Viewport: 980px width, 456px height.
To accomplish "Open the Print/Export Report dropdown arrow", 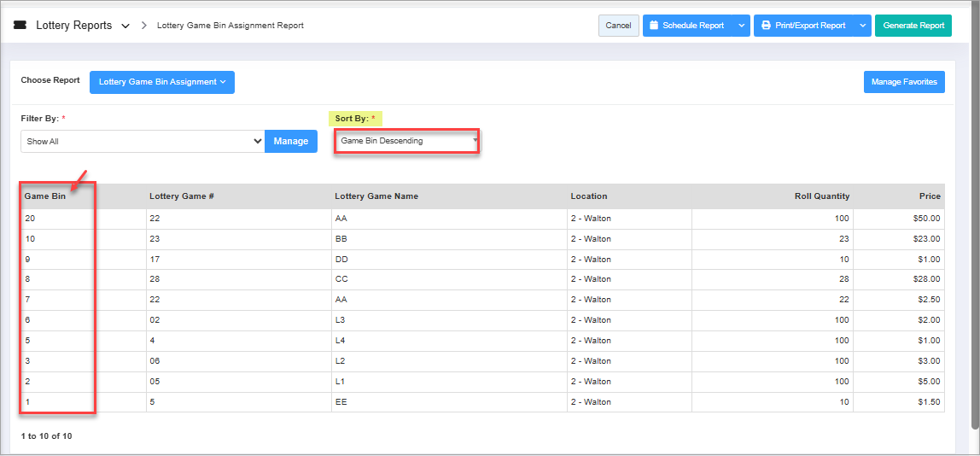I will (x=861, y=26).
